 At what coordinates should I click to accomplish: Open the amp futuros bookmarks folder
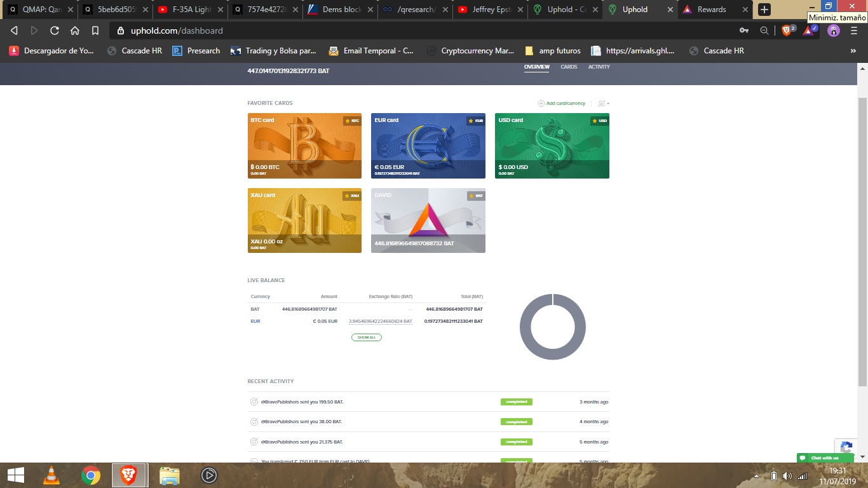[552, 51]
